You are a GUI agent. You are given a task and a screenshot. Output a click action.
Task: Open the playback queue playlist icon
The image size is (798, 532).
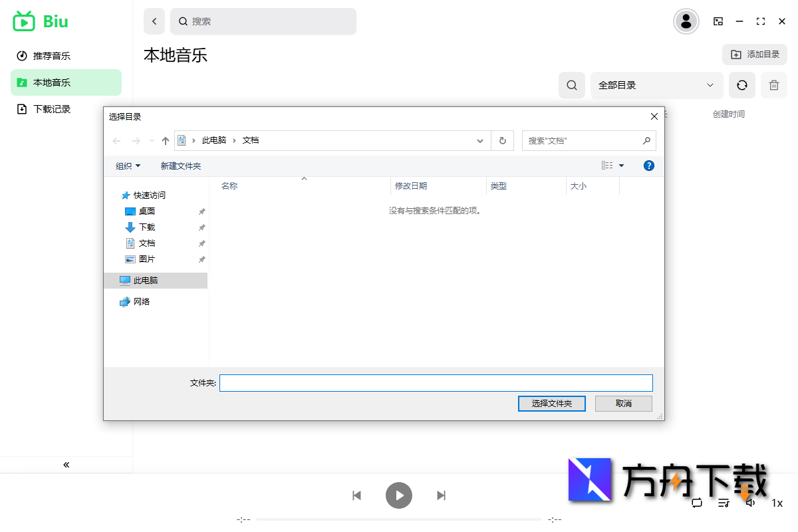click(724, 503)
